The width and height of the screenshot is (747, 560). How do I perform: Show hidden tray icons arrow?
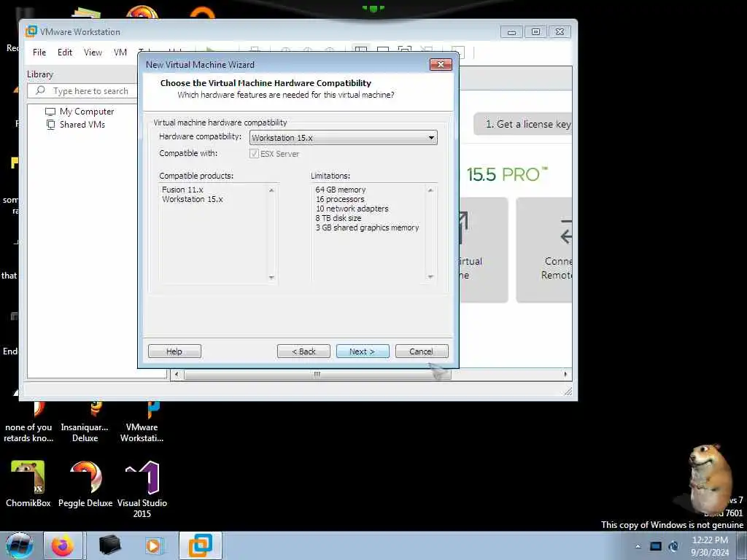pos(638,546)
